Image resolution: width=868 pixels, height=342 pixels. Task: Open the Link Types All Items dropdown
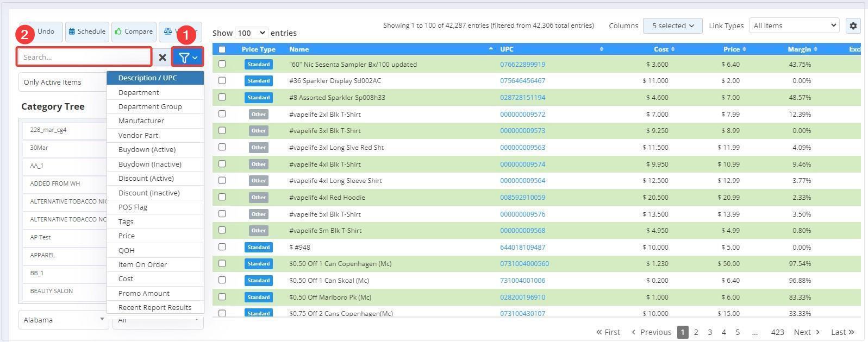pos(794,26)
